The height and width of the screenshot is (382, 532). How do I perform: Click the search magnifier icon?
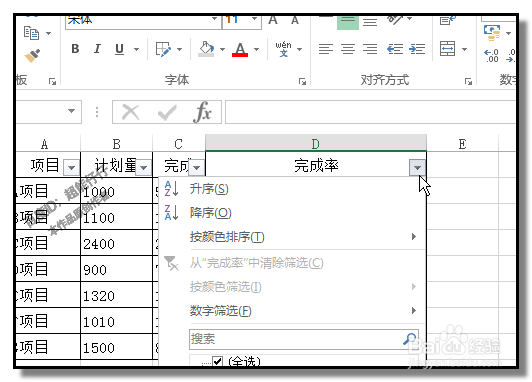coord(410,338)
